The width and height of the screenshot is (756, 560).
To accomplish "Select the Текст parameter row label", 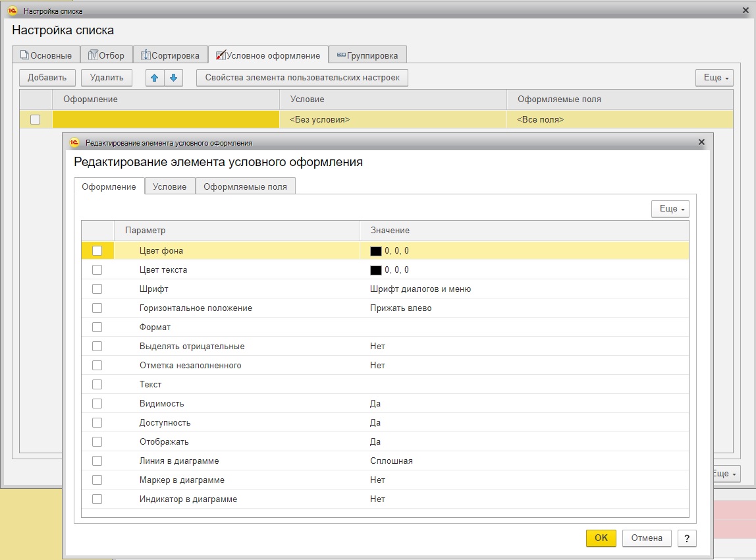I will tap(150, 385).
